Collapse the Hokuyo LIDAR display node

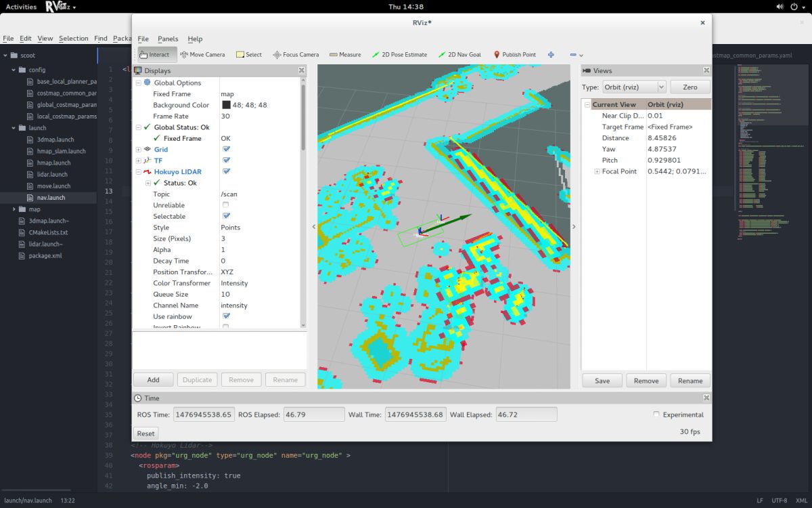138,171
